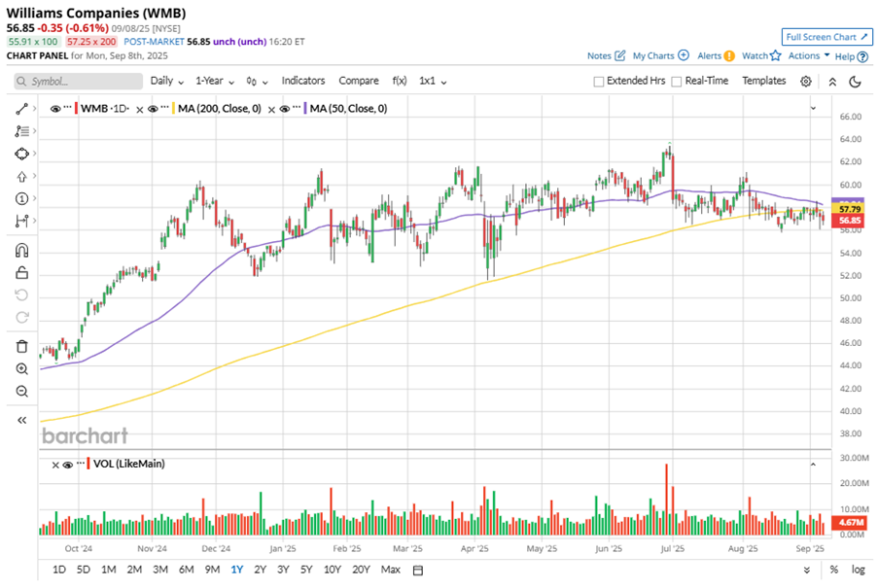Select the 1Y range
The height and width of the screenshot is (588, 878).
click(x=237, y=570)
